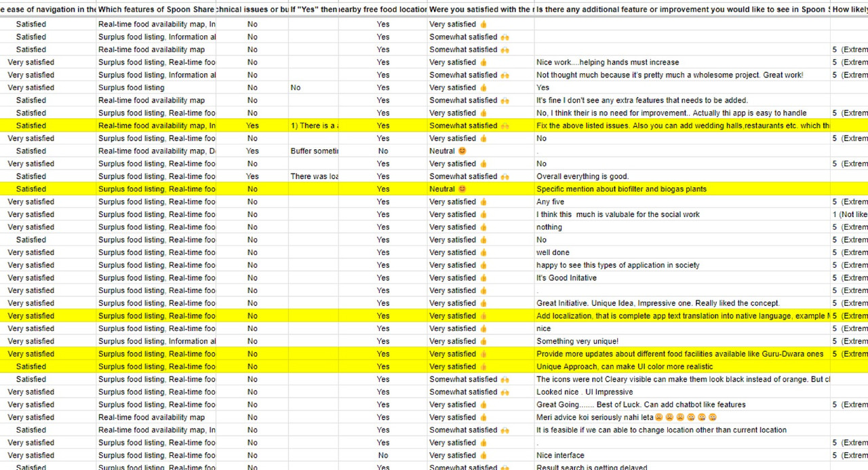868x470 pixels.
Task: Click "5 (Extrem" rating in the Great Going row
Action: 850,405
